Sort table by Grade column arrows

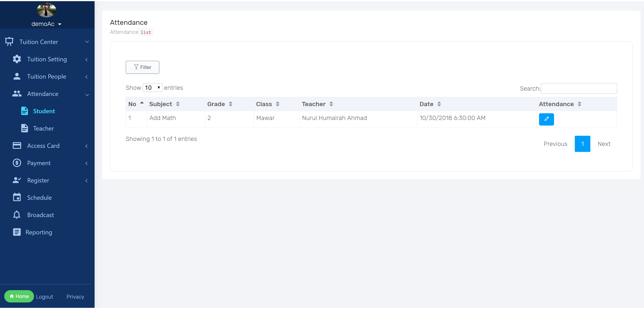pos(230,104)
